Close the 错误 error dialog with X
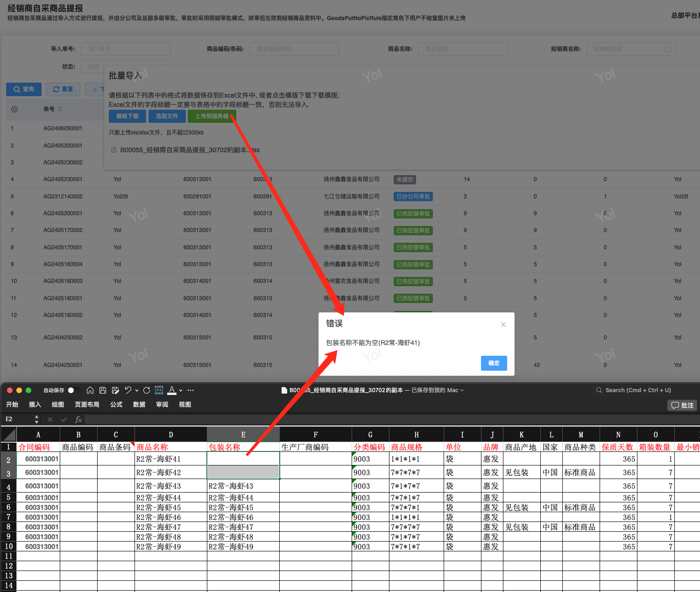This screenshot has height=592, width=700. pyautogui.click(x=503, y=324)
